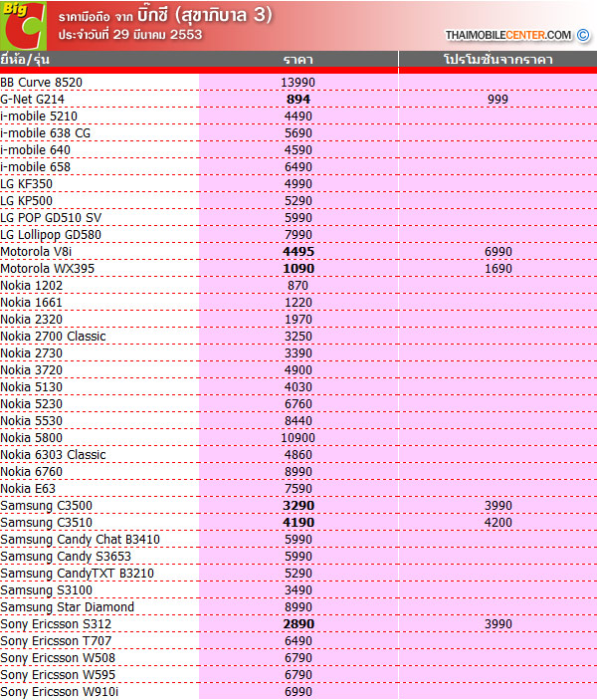Select Nokia 5800 entry
This screenshot has height=700, width=597.
pyautogui.click(x=31, y=439)
